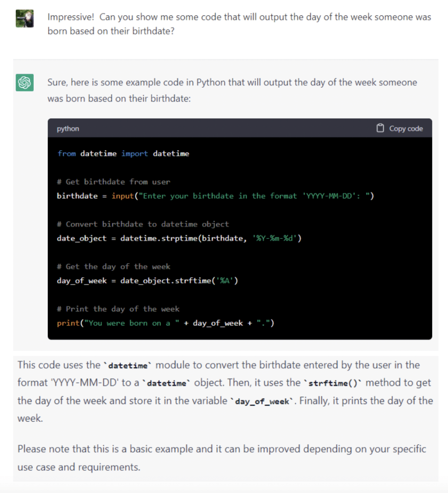
Task: Click the user profile avatar
Action: coord(25,18)
